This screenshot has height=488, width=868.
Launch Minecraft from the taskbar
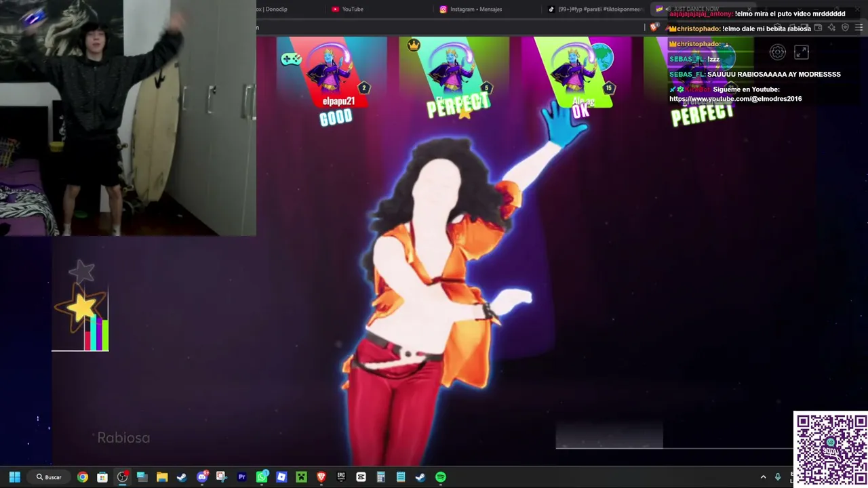(301, 477)
